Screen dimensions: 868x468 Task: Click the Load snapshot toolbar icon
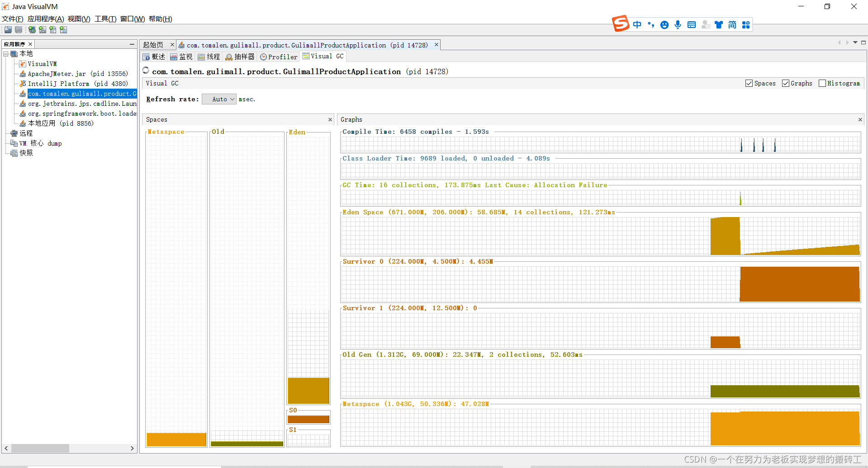[x=8, y=30]
